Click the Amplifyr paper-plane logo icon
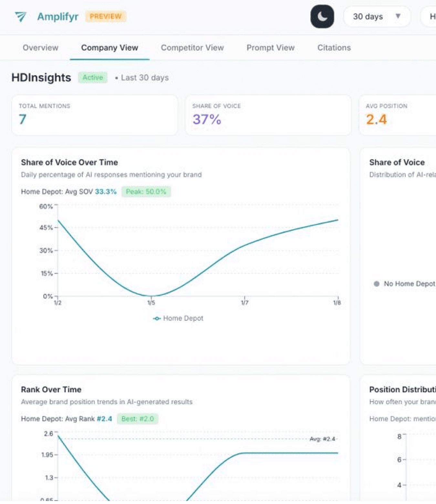436x504 pixels. [20, 16]
